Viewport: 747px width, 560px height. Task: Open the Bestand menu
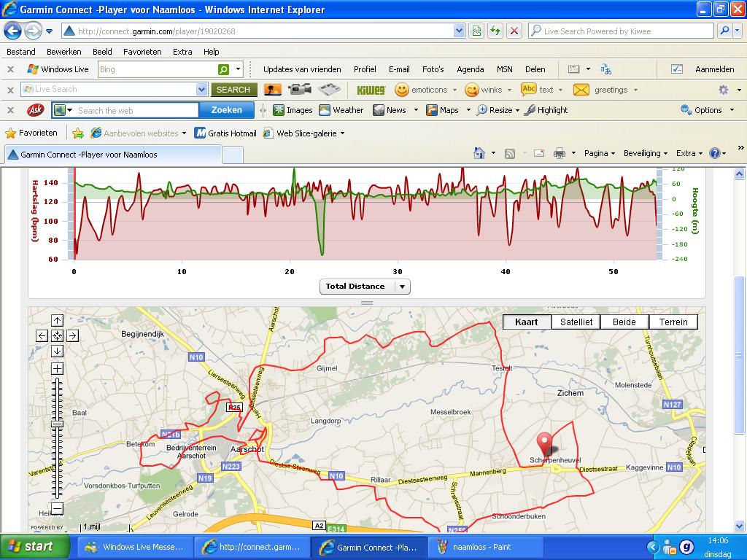21,52
